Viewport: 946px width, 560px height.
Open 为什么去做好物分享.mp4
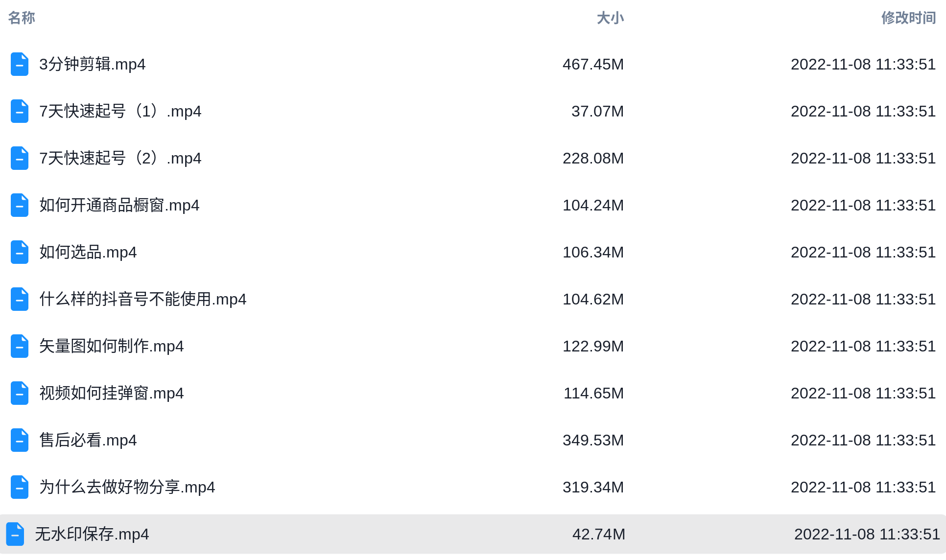127,487
